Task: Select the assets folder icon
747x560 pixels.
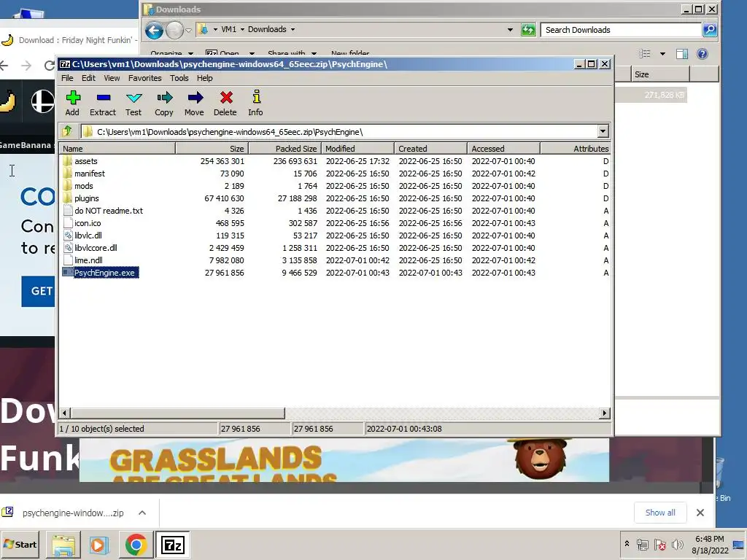Action: pos(68,161)
